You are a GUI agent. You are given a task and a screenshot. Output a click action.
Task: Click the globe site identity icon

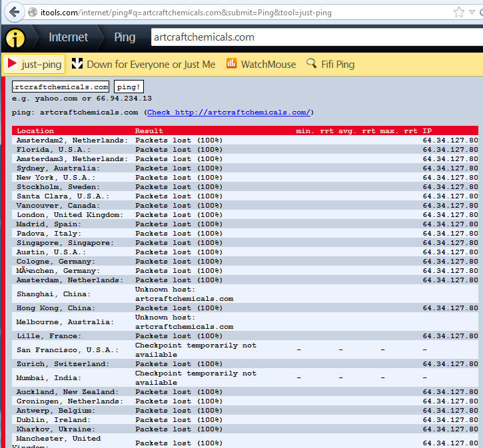click(33, 12)
